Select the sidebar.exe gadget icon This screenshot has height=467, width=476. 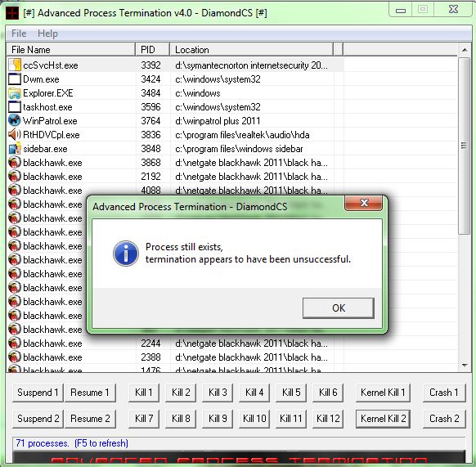pyautogui.click(x=15, y=149)
